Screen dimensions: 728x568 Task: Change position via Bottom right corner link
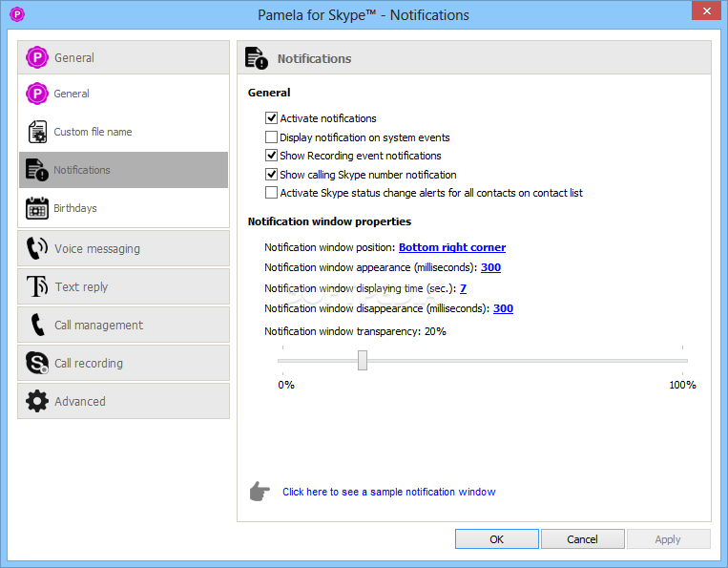pos(451,247)
